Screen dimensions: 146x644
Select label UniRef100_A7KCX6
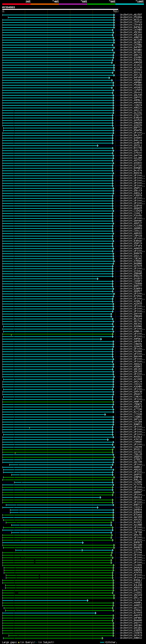(x=131, y=439)
